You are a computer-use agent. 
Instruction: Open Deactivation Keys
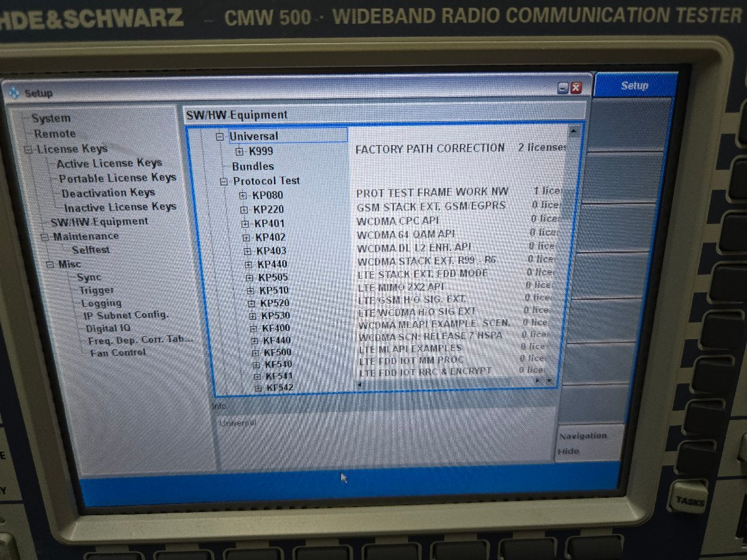(x=108, y=192)
